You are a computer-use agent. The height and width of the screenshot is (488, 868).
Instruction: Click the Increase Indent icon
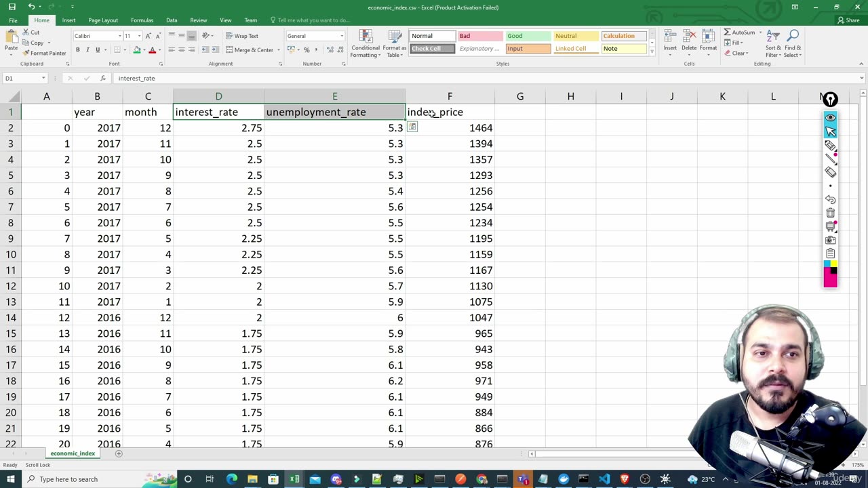pyautogui.click(x=214, y=49)
